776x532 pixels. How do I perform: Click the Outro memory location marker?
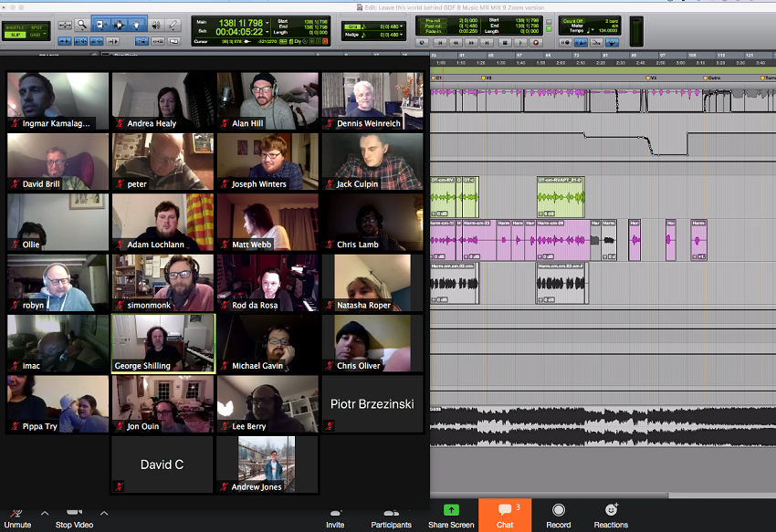(x=712, y=78)
